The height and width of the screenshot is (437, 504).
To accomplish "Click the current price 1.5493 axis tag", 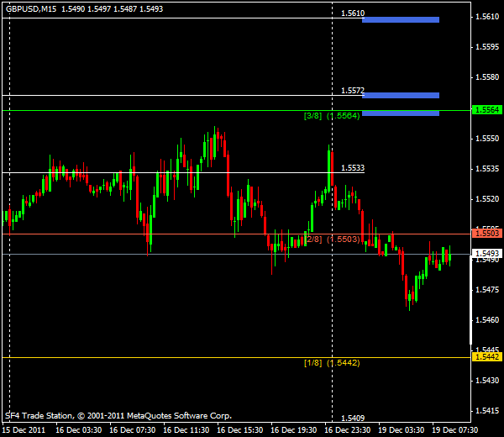I will pyautogui.click(x=487, y=253).
